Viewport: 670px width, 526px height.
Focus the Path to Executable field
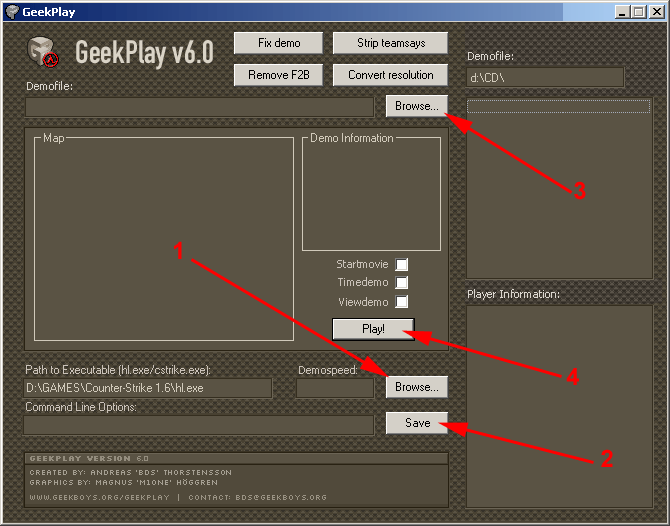[x=147, y=388]
